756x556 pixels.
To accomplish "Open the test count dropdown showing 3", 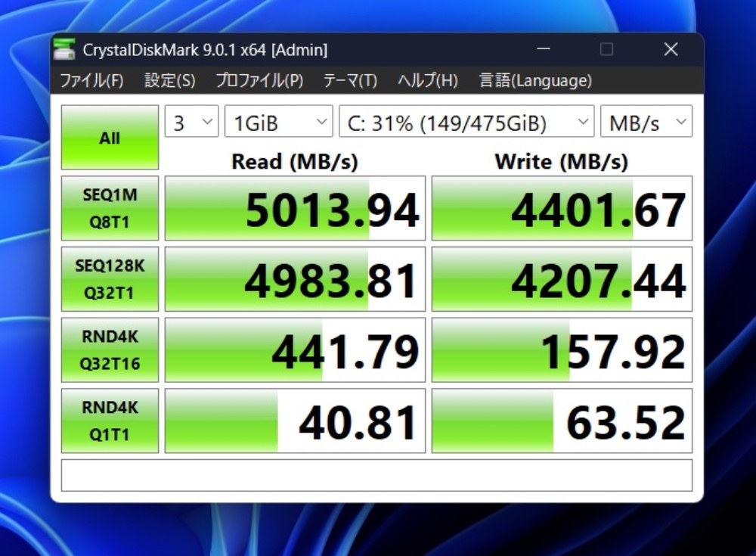I will (191, 121).
